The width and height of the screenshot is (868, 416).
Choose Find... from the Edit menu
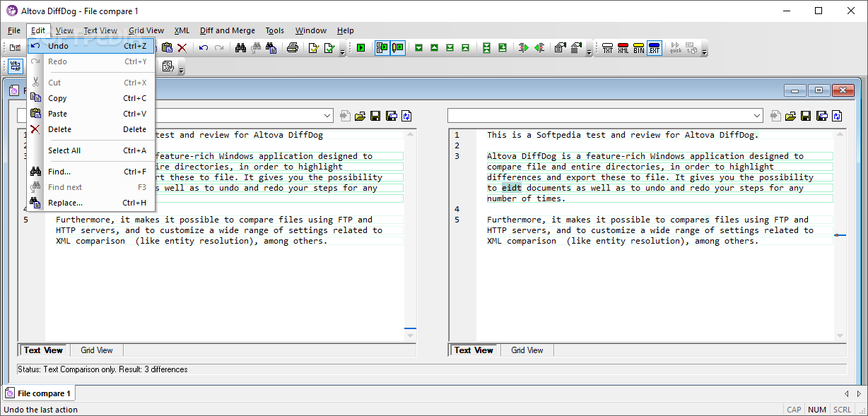click(90, 172)
